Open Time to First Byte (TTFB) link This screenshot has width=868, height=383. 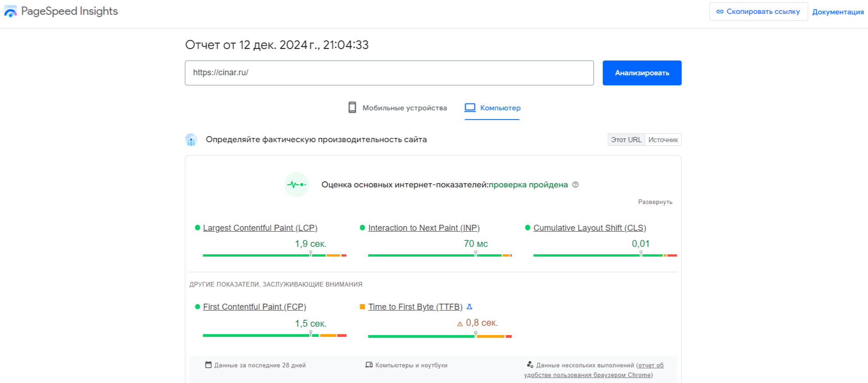click(x=416, y=307)
